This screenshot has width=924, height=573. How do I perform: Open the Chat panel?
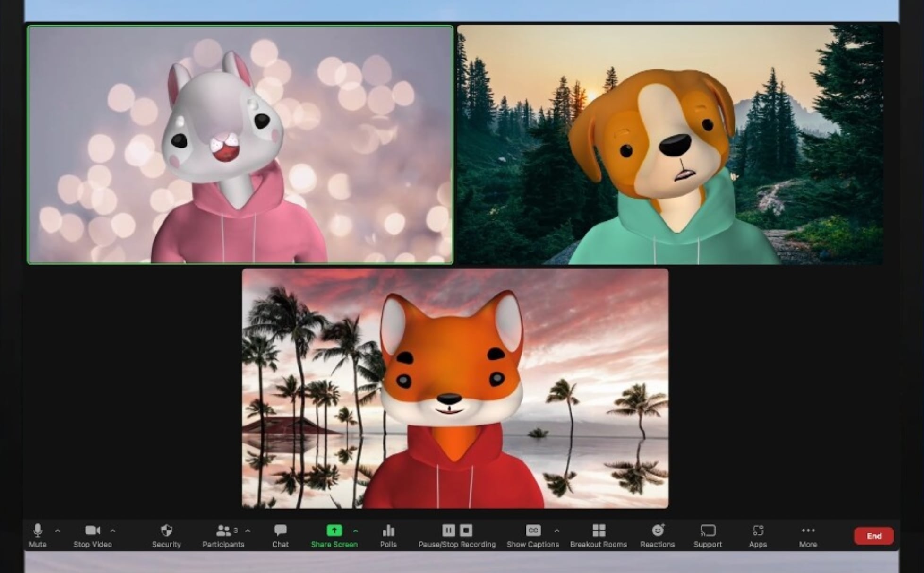coord(280,531)
